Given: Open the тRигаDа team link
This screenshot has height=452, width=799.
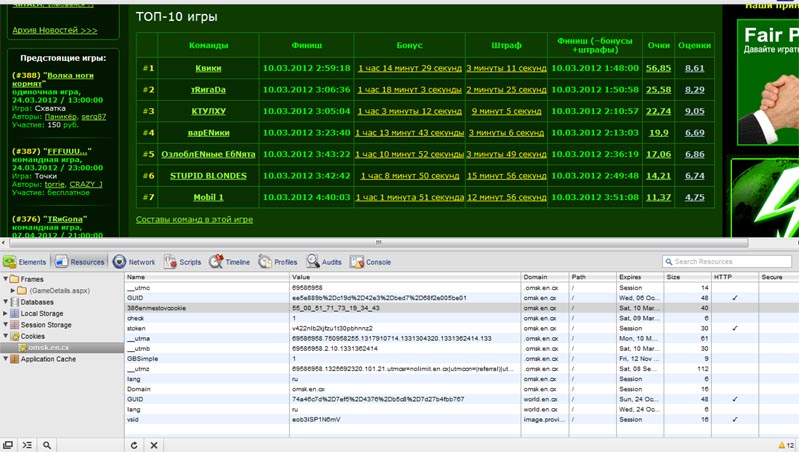Looking at the screenshot, I should 208,90.
